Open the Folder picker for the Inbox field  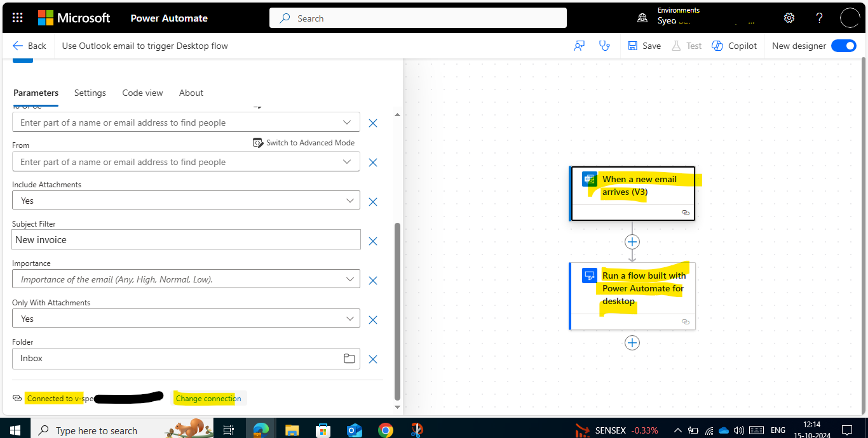pos(349,358)
